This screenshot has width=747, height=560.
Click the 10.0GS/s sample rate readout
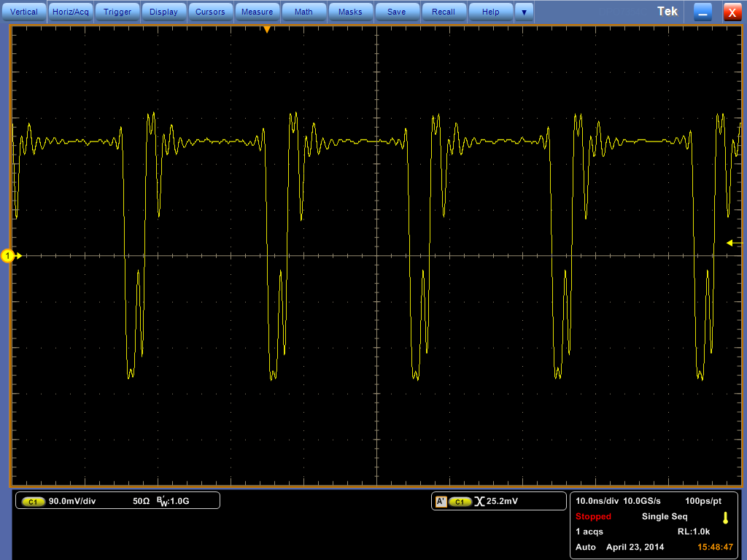[x=642, y=501]
